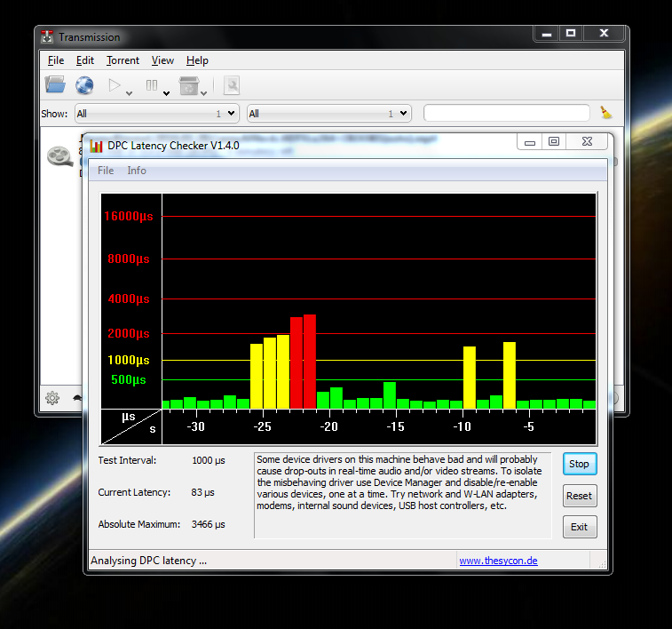The image size is (672, 629).
Task: Click the 16000µs scale label
Action: point(129,216)
